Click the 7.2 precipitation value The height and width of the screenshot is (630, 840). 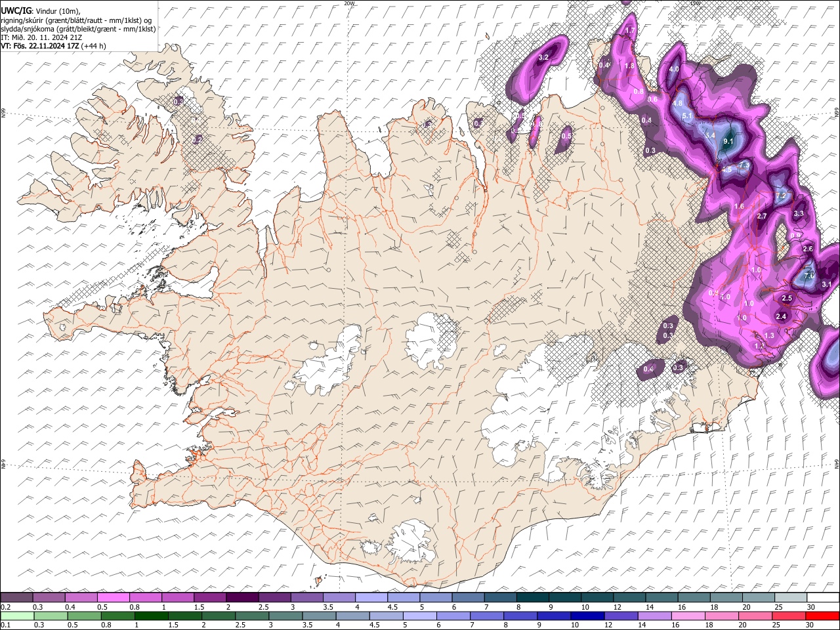click(781, 196)
